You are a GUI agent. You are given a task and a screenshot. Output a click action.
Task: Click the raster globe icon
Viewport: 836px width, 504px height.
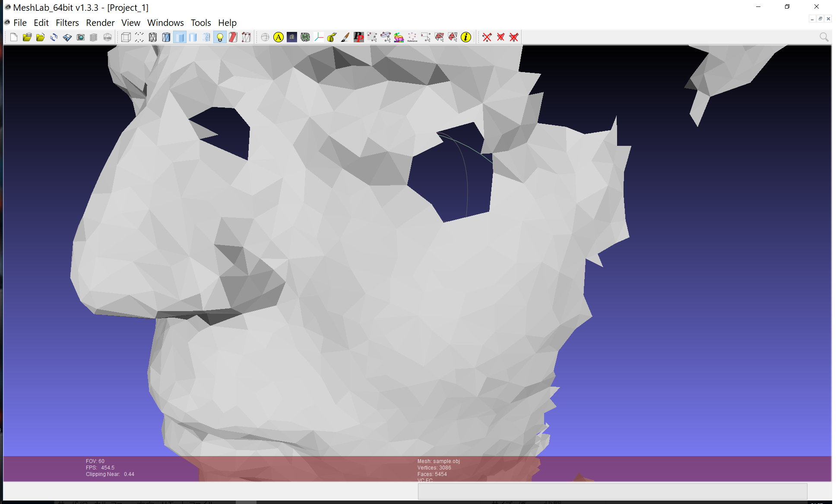pos(108,38)
